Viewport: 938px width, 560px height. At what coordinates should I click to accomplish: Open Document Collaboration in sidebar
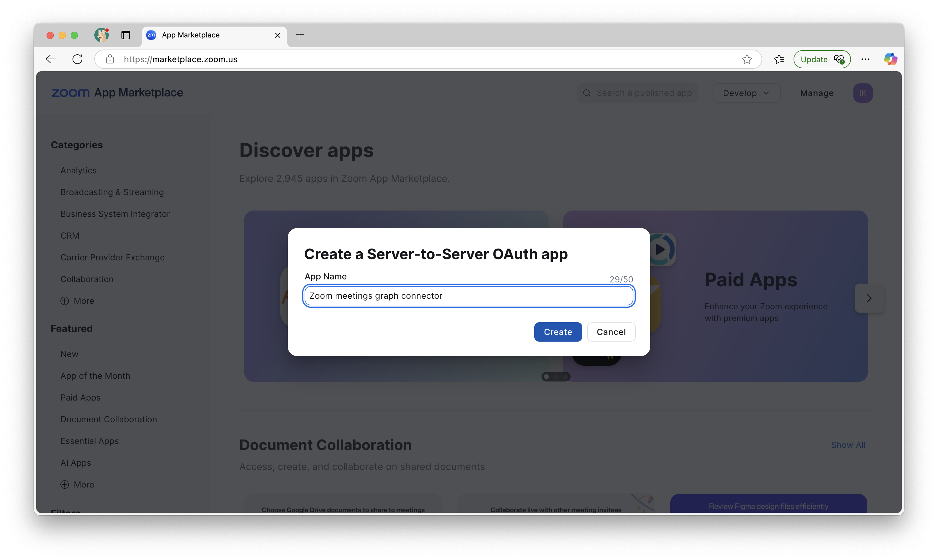[109, 419]
